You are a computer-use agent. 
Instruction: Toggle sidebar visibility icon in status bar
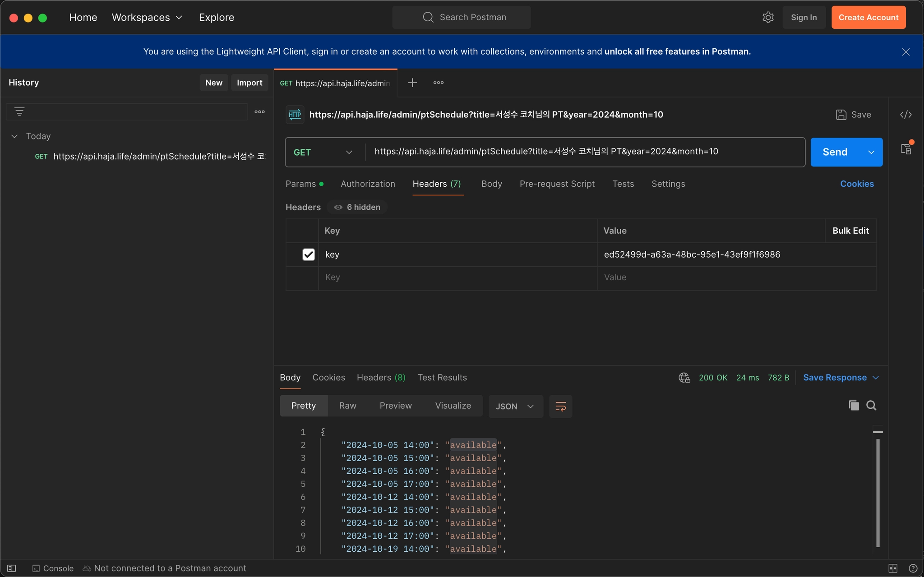point(12,568)
